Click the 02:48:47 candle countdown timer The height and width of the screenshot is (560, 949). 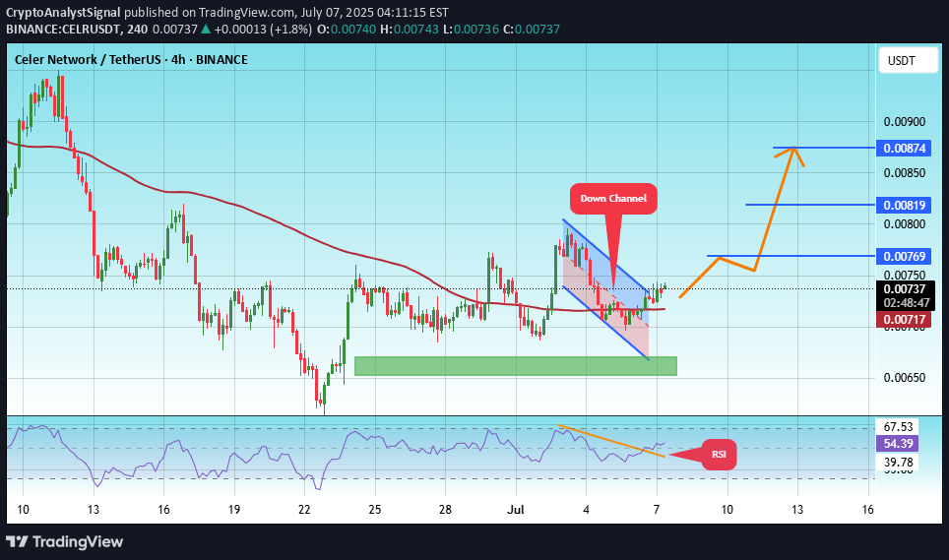point(906,303)
